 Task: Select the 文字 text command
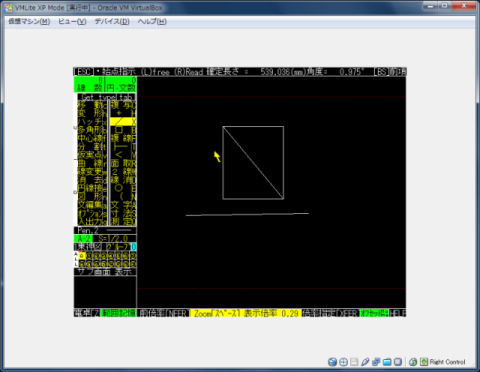pos(123,205)
